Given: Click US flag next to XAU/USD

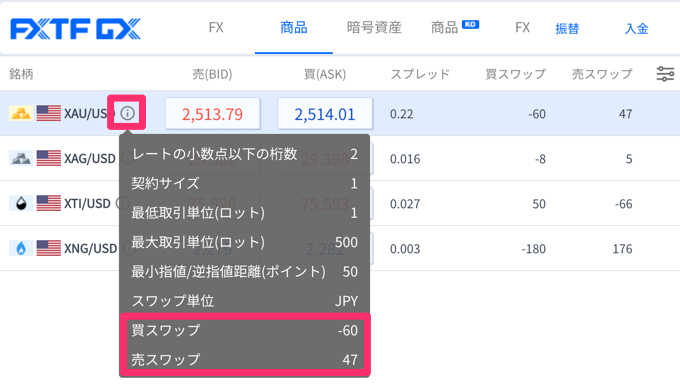Looking at the screenshot, I should tap(49, 114).
